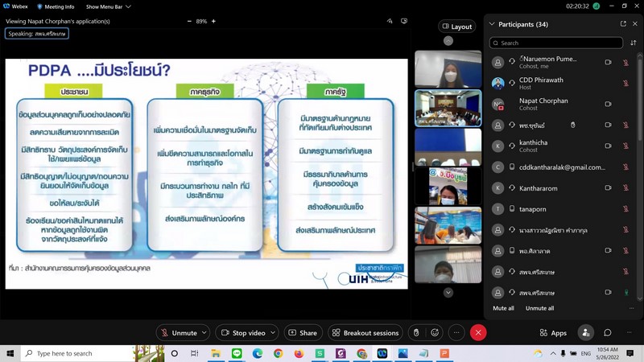Open video options arrow beside Stop video

coord(273,332)
